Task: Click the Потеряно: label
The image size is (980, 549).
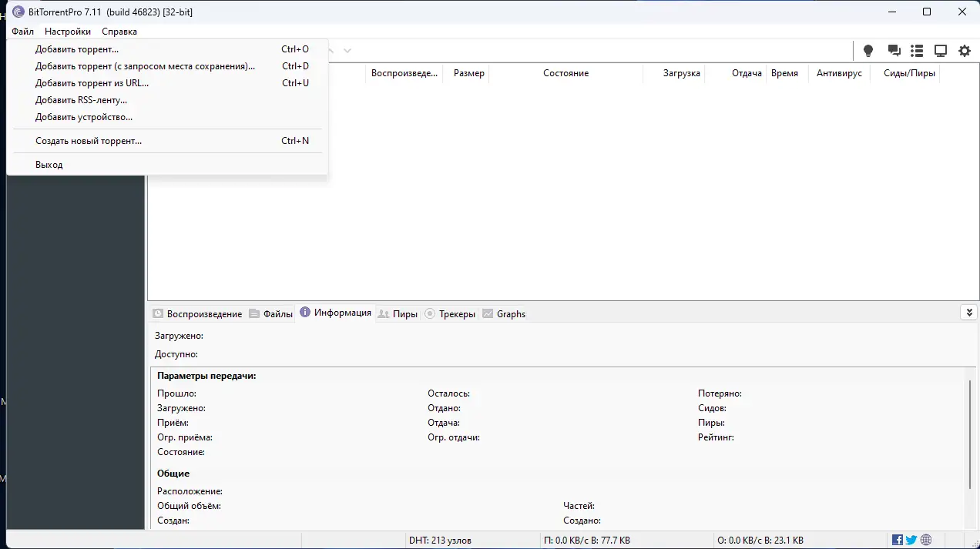Action: [x=720, y=393]
